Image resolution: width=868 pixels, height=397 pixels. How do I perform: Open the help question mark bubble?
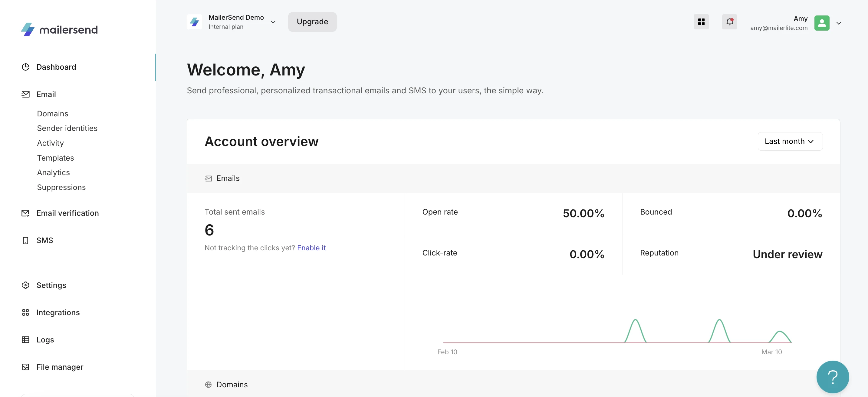pos(832,377)
